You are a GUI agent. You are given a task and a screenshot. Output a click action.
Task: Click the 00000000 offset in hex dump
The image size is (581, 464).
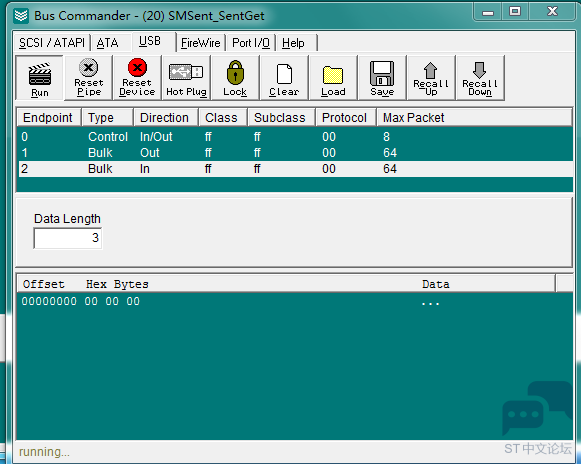(x=49, y=301)
